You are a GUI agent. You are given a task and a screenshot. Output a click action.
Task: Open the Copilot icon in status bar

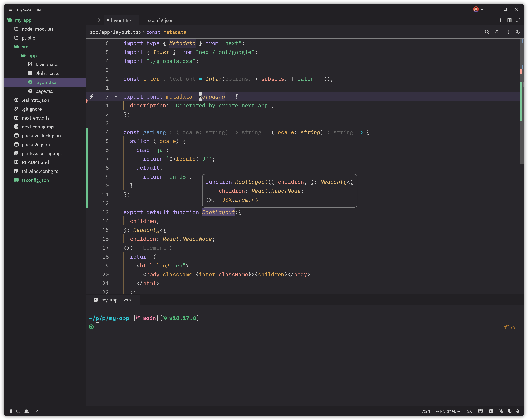[480, 411]
